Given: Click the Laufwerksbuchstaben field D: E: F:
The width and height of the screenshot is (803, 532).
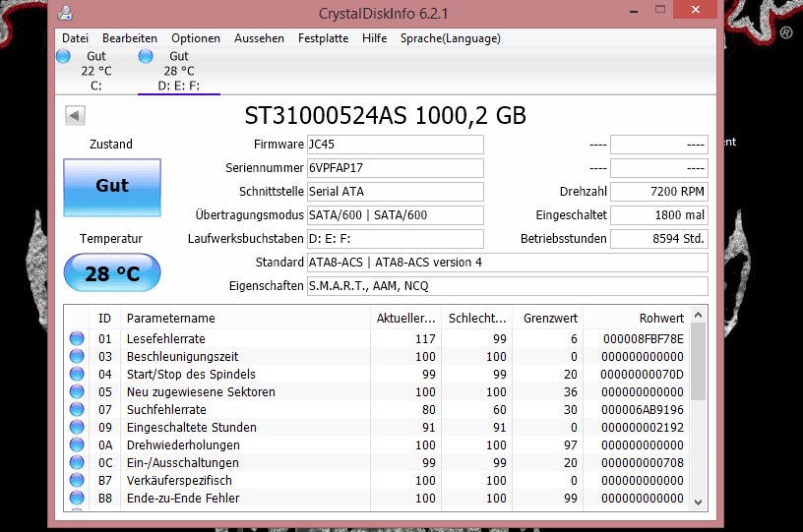Looking at the screenshot, I should (396, 238).
